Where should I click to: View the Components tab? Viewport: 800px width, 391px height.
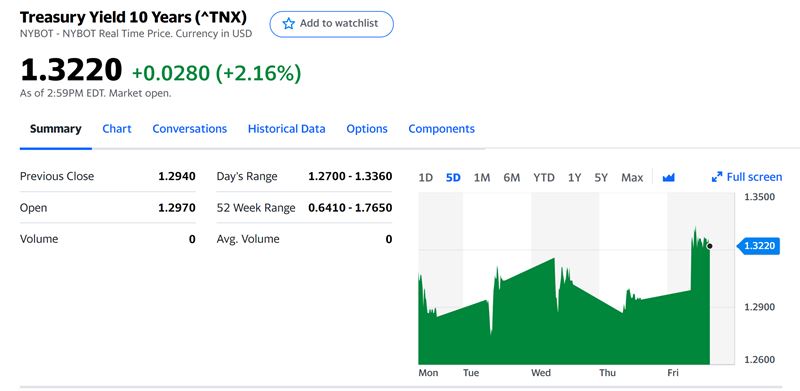pos(441,129)
